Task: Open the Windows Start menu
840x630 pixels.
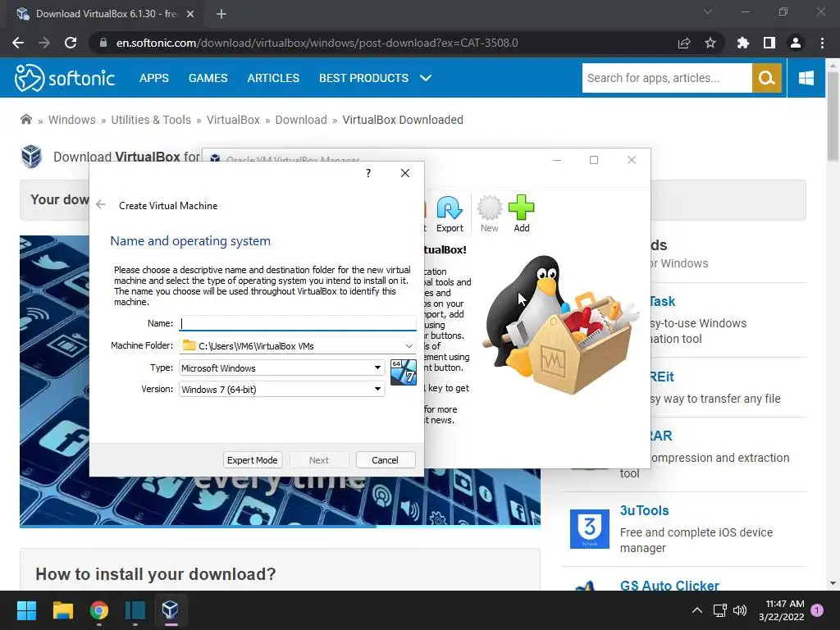Action: click(26, 610)
